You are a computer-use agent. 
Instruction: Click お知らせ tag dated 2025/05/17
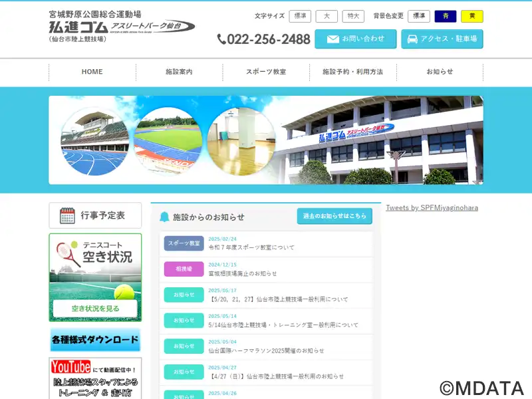point(184,295)
